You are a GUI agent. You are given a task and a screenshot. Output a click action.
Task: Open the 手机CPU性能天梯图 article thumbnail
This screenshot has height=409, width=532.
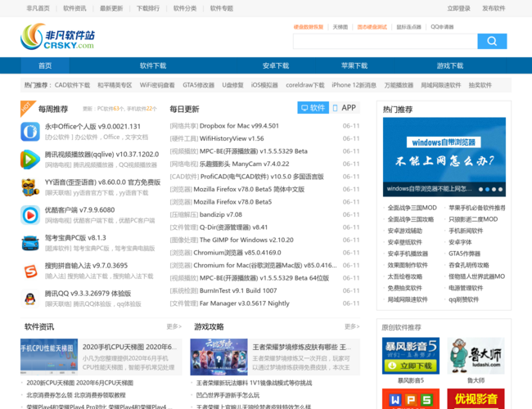point(49,357)
